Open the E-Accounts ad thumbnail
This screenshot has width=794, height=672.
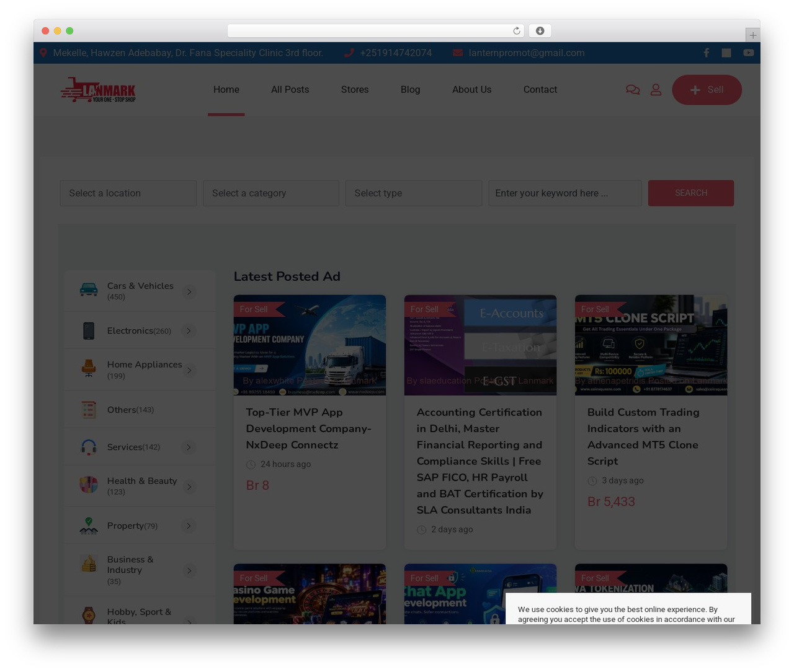[x=480, y=345]
